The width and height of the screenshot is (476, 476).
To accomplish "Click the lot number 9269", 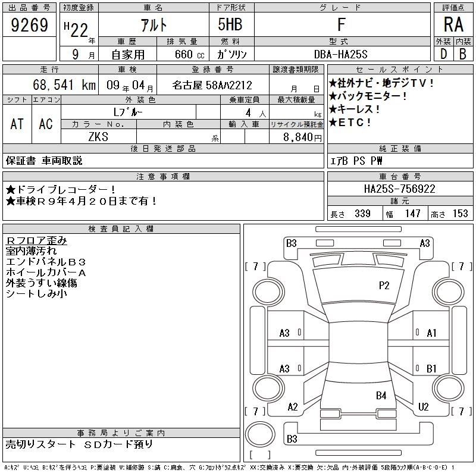I will coord(29,25).
